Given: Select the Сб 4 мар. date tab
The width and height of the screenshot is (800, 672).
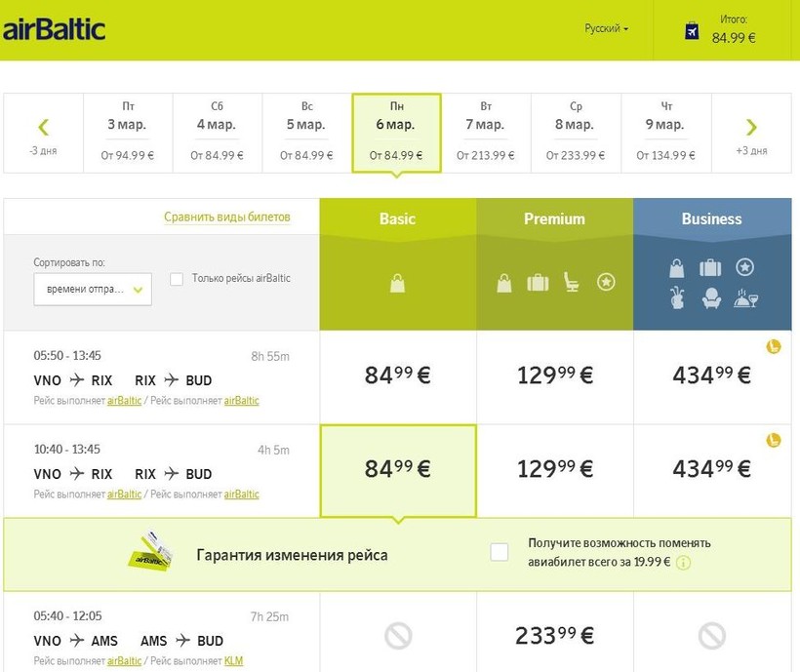Looking at the screenshot, I should 218,133.
